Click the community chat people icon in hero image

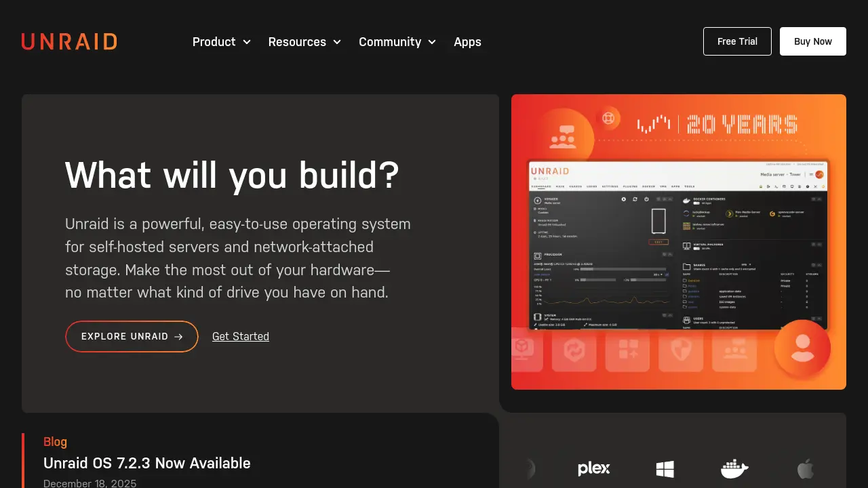[563, 138]
